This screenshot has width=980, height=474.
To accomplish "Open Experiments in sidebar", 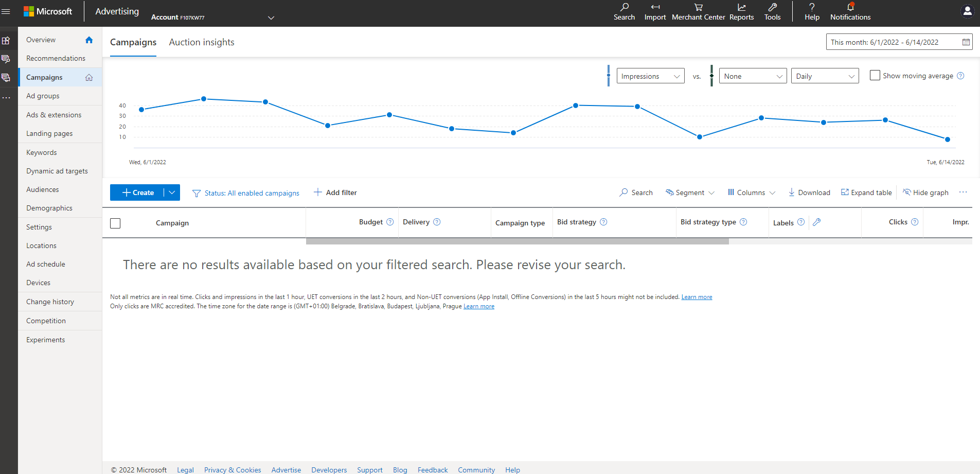I will pyautogui.click(x=45, y=340).
